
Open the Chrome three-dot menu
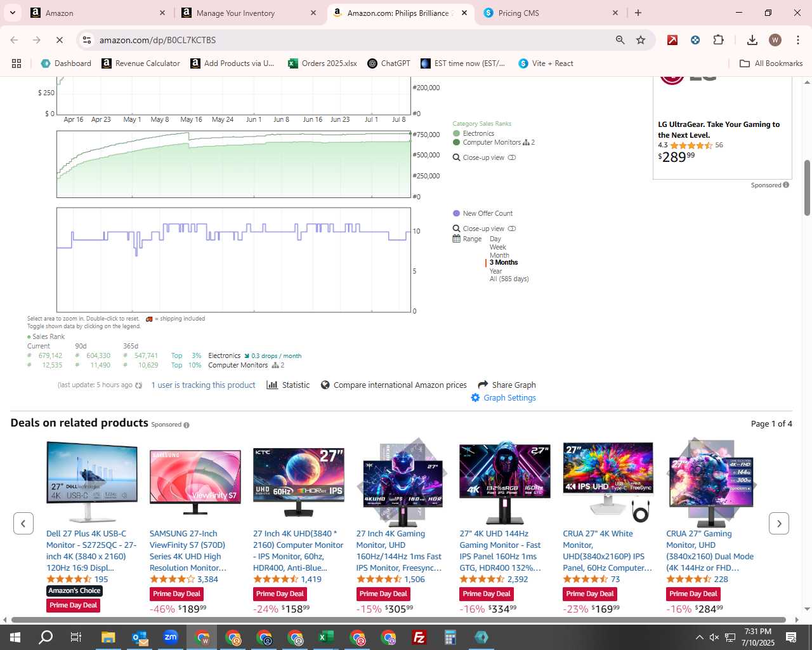[x=797, y=40]
